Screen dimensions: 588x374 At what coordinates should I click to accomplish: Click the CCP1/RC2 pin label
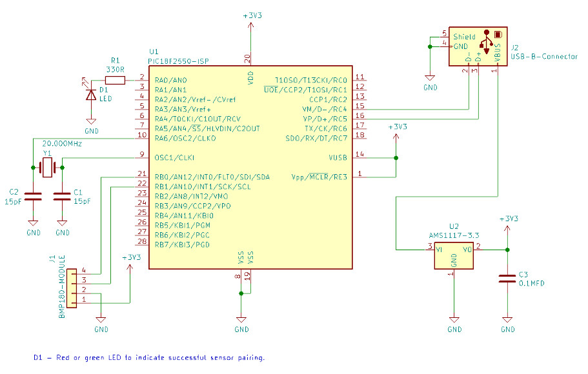[x=328, y=100]
